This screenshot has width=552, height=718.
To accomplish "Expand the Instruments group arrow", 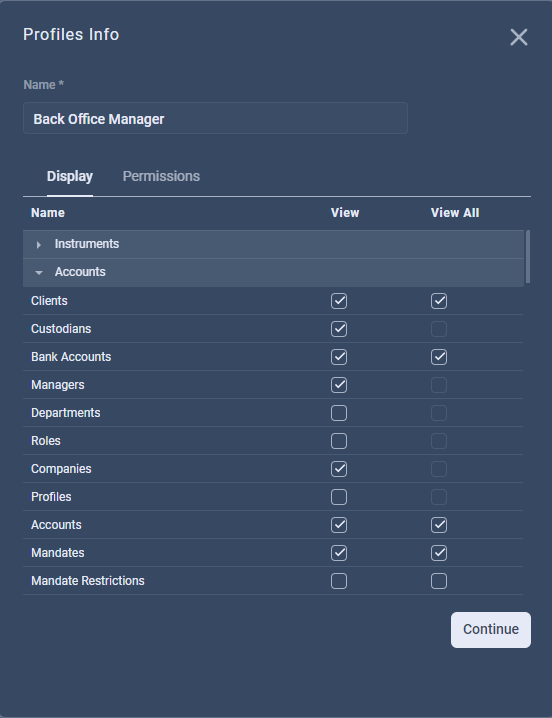I will click(38, 245).
